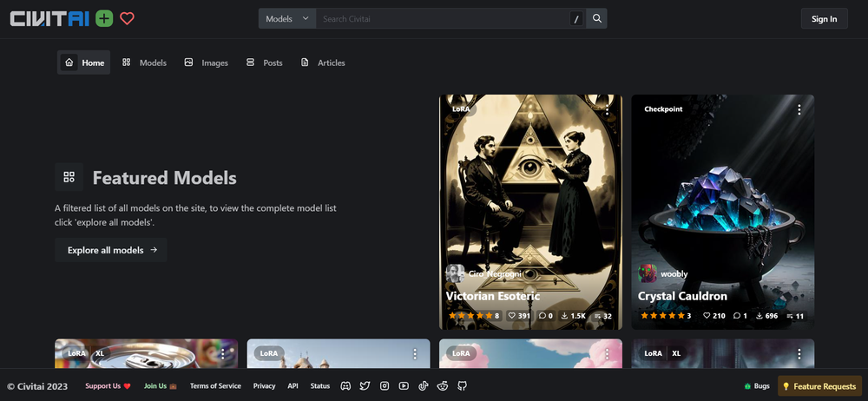Expand the Models search category dropdown
This screenshot has width=868, height=401.
click(286, 18)
